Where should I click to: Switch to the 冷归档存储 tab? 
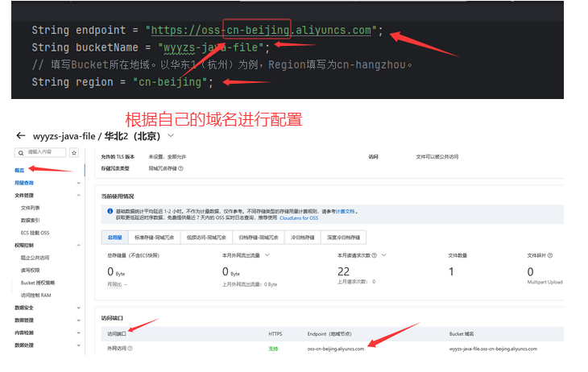[x=303, y=238]
